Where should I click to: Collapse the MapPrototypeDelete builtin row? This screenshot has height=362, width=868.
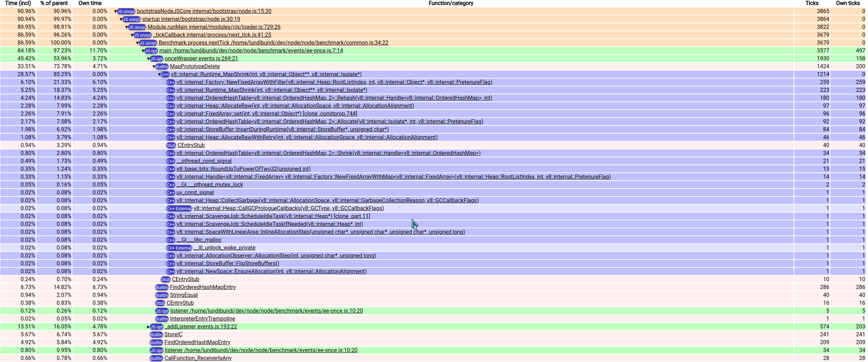tap(154, 67)
